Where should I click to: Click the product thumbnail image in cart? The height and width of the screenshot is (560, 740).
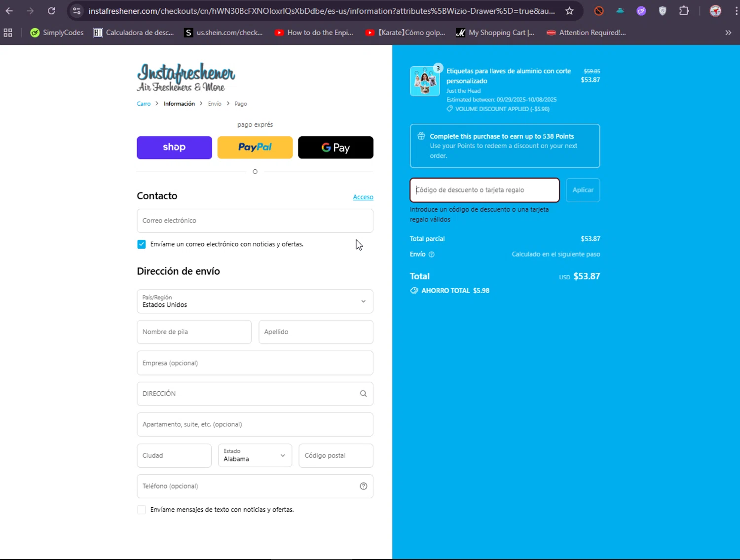(x=425, y=81)
